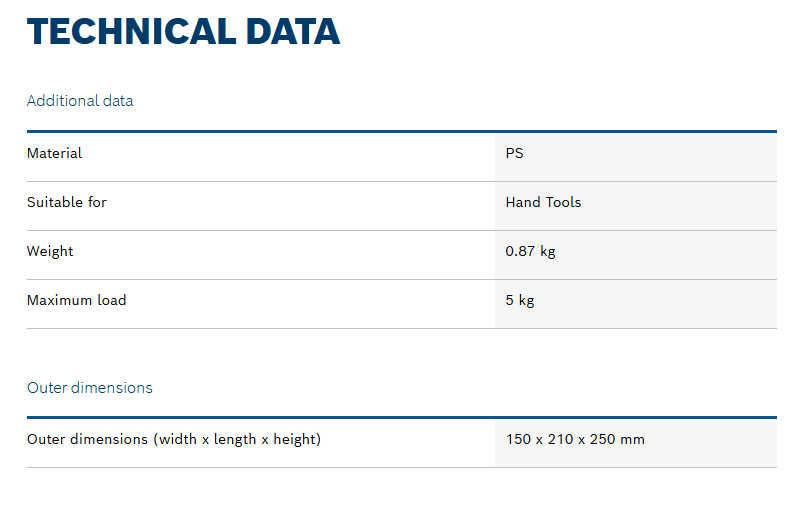Image resolution: width=806 pixels, height=507 pixels.
Task: Select the Additional data section title
Action: pos(80,100)
